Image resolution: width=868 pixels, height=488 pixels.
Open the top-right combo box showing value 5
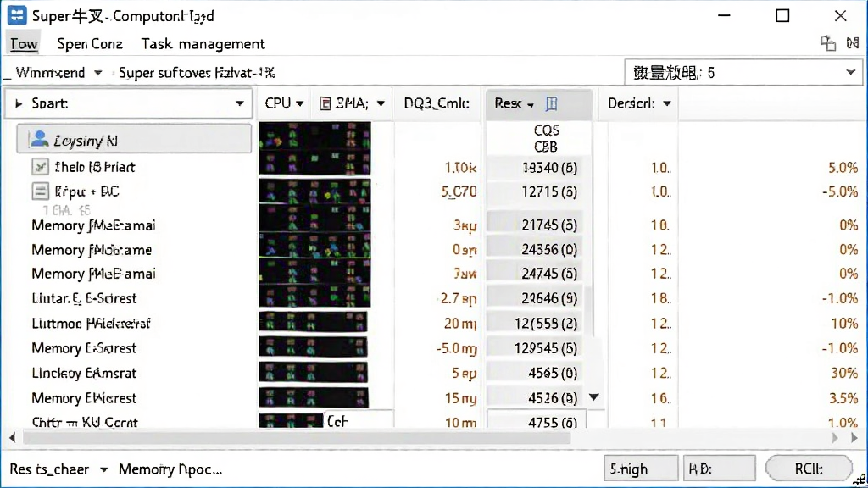click(x=743, y=73)
